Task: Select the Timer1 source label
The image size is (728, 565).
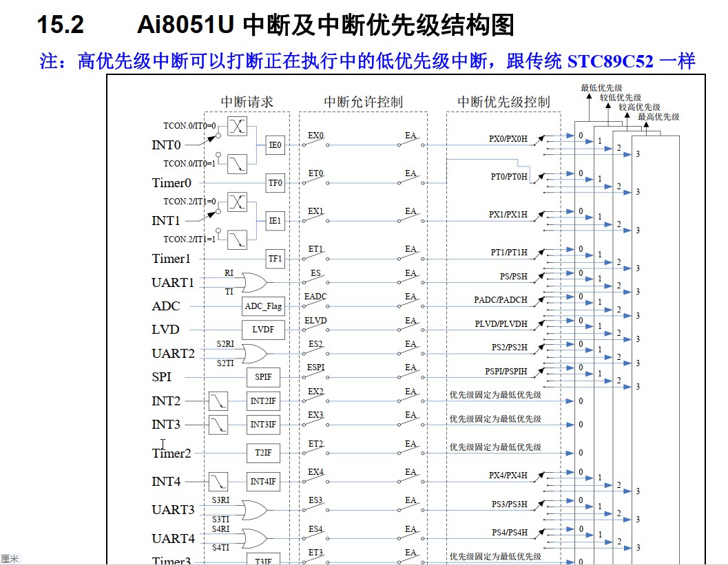Action: [171, 258]
